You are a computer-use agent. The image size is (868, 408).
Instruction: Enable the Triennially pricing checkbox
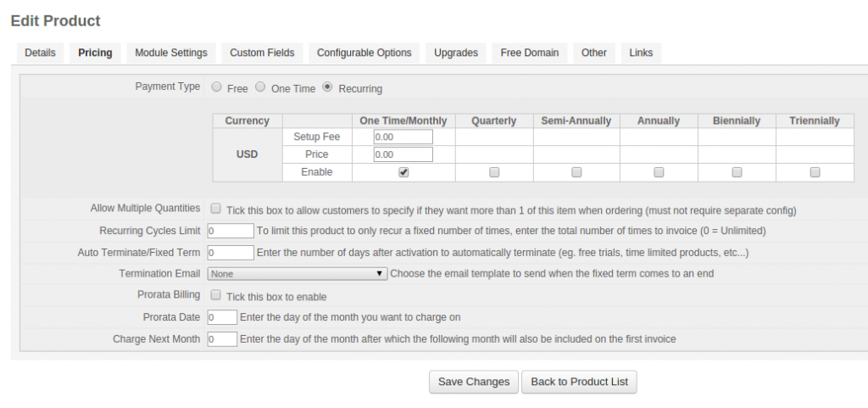click(x=815, y=172)
